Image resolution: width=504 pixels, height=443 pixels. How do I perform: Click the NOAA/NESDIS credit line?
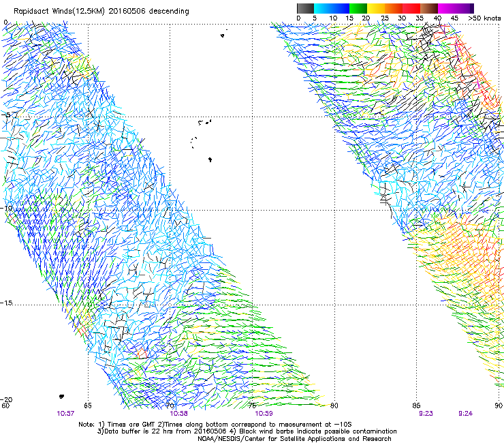click(x=294, y=438)
